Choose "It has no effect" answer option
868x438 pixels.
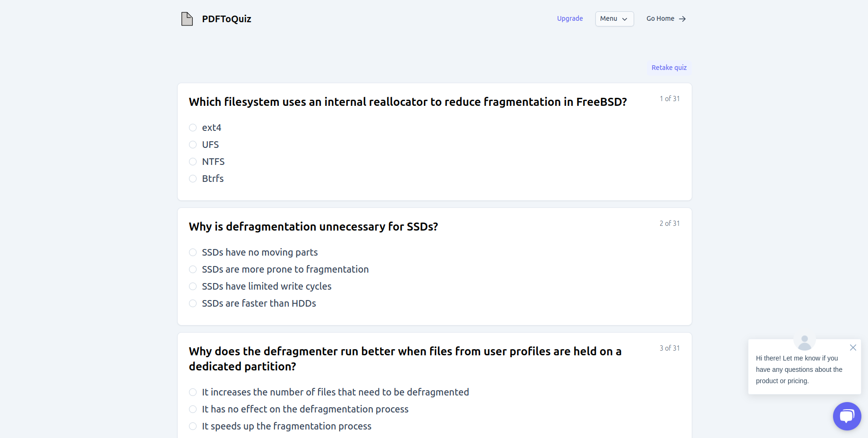point(193,409)
